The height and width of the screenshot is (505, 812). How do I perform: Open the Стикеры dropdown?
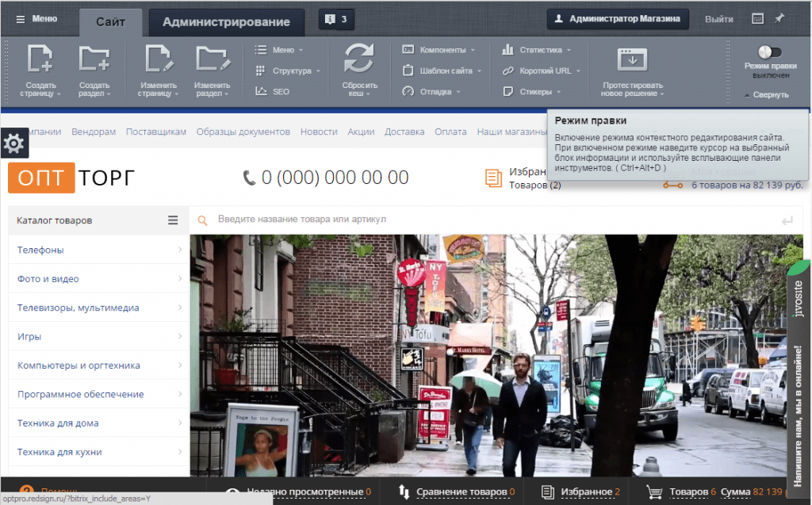(531, 92)
